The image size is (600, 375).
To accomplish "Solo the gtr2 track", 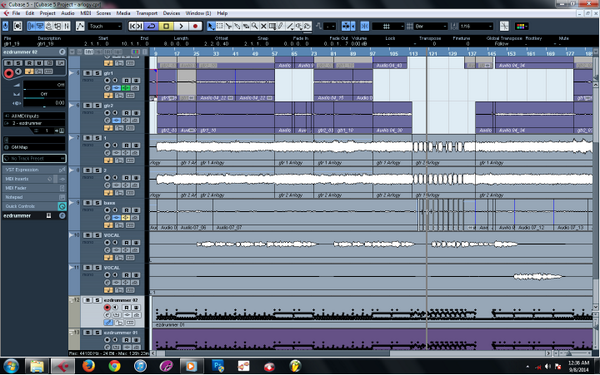I will (97, 105).
